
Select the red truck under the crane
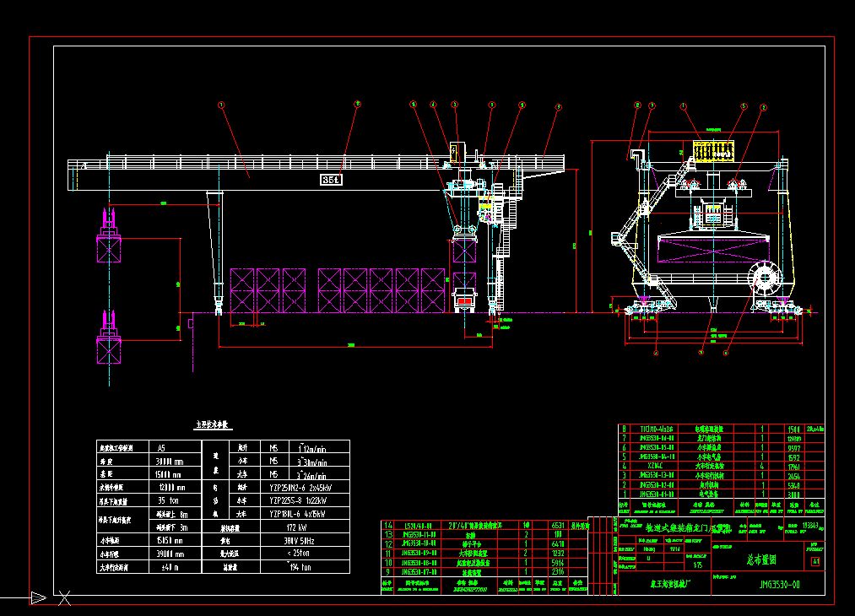(x=464, y=301)
